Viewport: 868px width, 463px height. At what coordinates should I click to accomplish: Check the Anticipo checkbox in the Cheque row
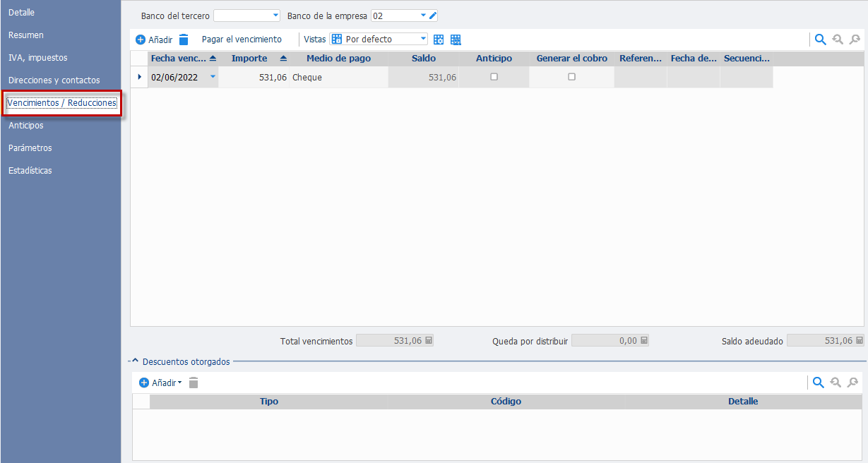click(494, 77)
